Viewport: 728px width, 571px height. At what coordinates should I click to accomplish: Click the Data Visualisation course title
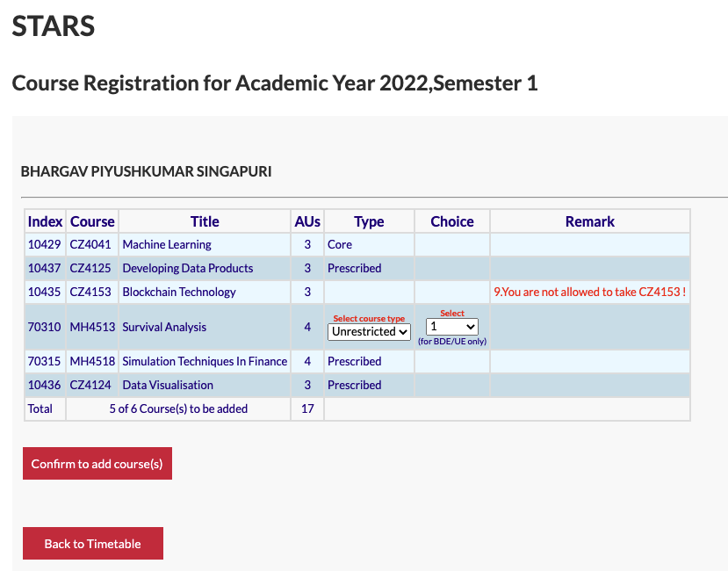point(168,385)
